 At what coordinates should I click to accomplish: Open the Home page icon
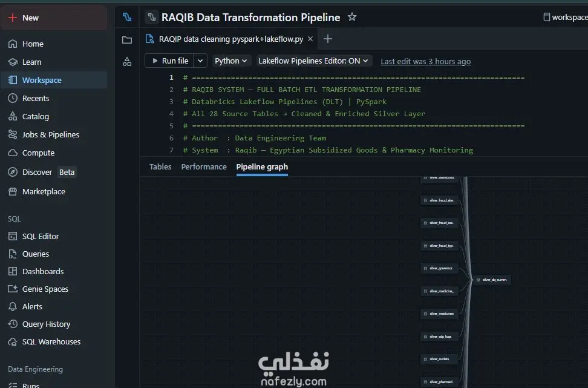13,44
